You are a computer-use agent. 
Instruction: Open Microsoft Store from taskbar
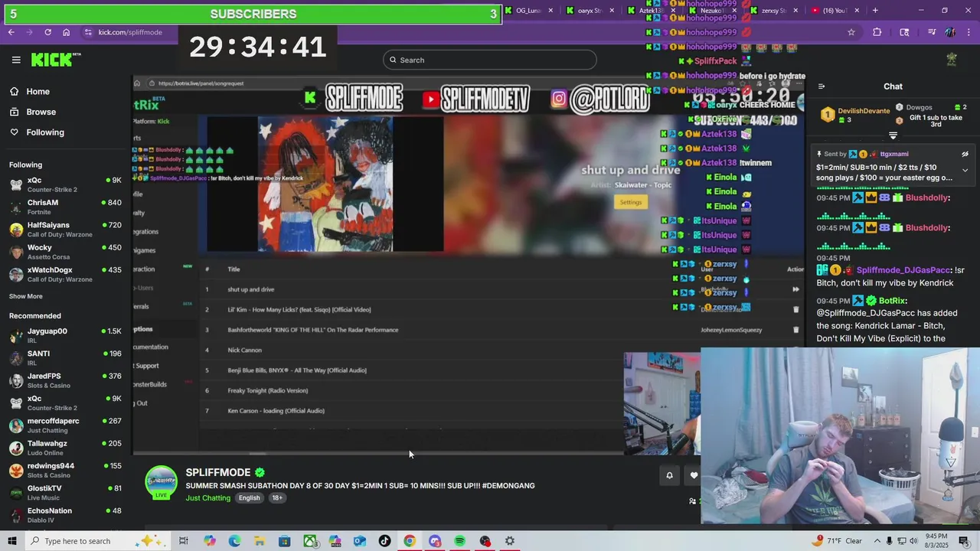284,541
